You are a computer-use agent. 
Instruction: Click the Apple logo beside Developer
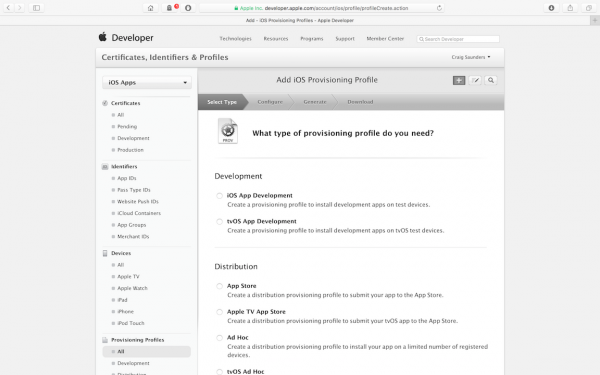103,37
